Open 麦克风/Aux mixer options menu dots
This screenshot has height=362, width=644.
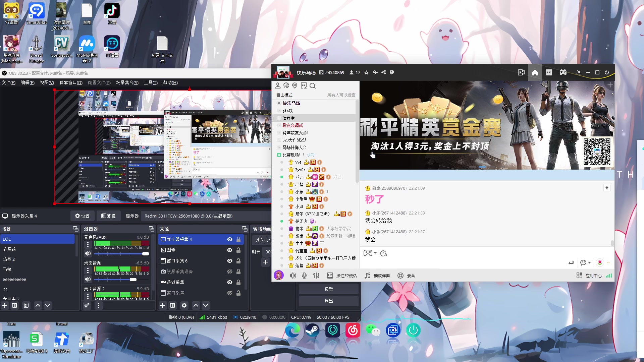click(x=88, y=245)
